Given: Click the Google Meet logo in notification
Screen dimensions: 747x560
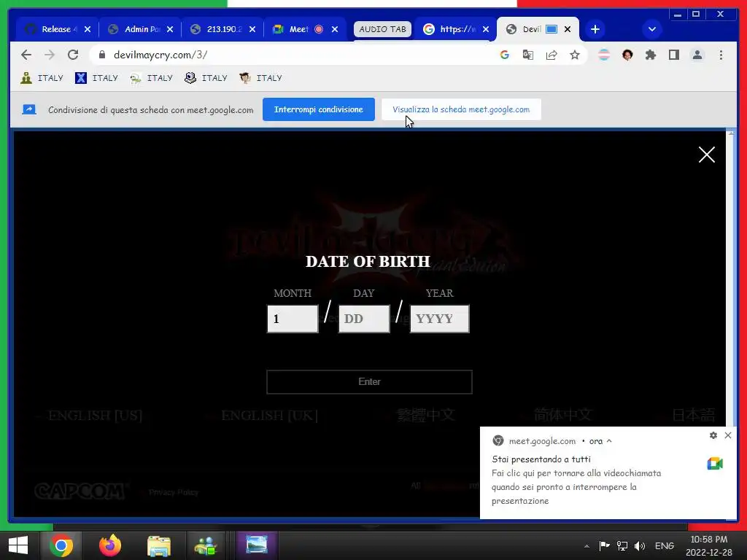Looking at the screenshot, I should 715,463.
